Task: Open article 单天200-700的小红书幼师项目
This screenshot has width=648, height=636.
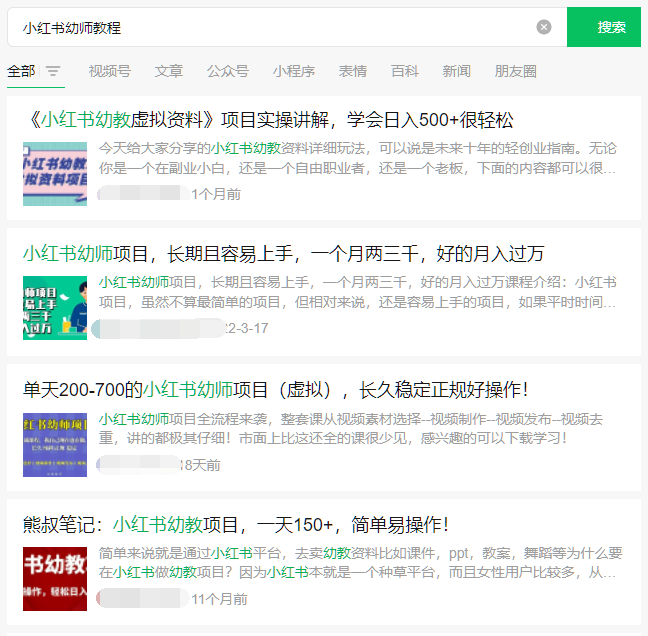Action: click(276, 389)
